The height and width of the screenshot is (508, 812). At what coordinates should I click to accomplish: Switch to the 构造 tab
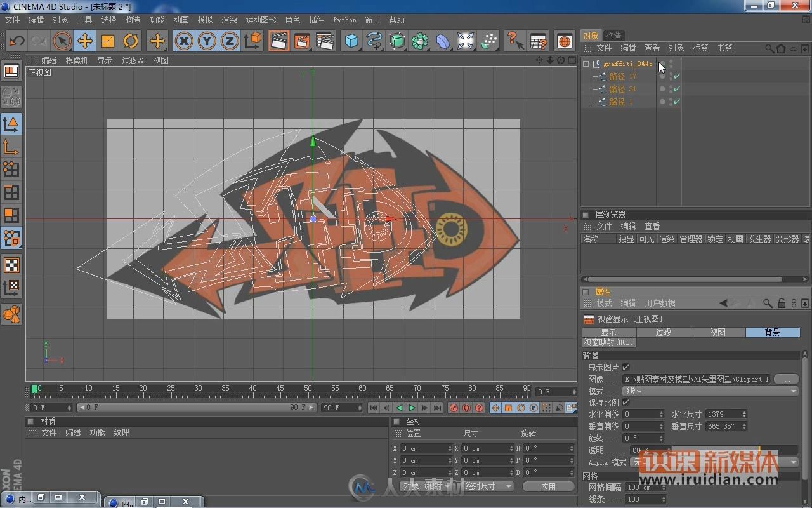coord(613,36)
